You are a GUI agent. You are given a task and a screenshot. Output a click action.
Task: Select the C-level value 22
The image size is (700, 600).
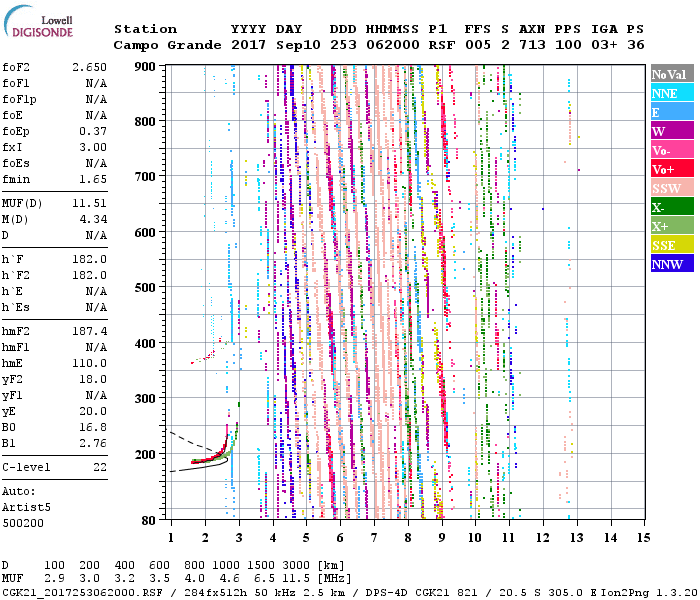pos(99,467)
